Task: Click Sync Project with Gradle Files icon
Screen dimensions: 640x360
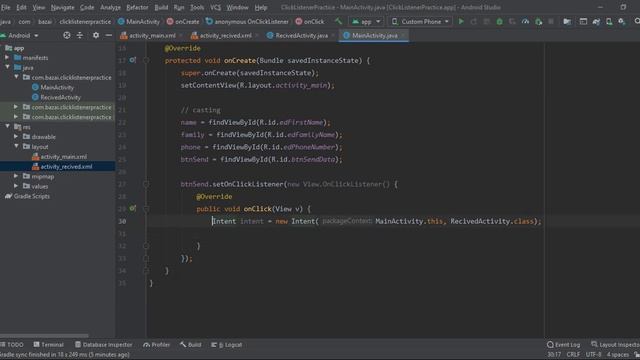Action: point(596,22)
